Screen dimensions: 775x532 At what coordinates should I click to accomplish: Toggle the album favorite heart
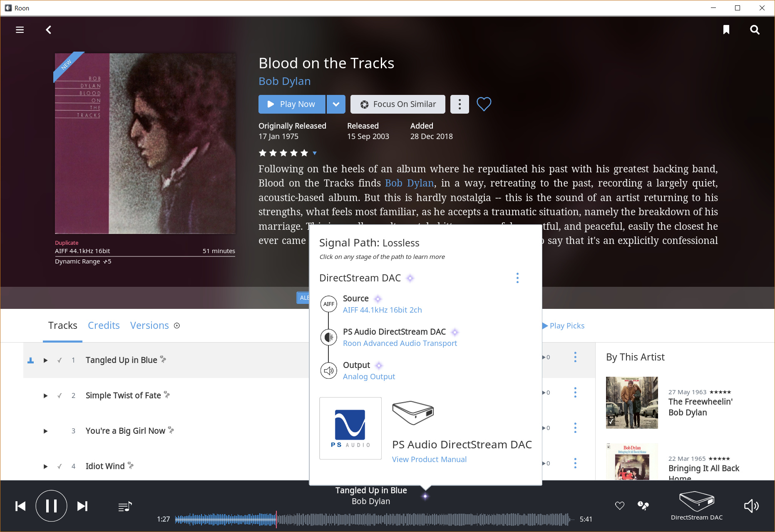(x=484, y=104)
